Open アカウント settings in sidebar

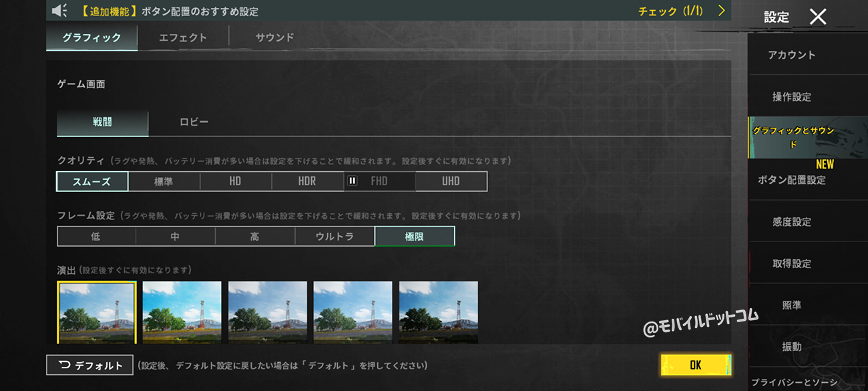[x=791, y=55]
